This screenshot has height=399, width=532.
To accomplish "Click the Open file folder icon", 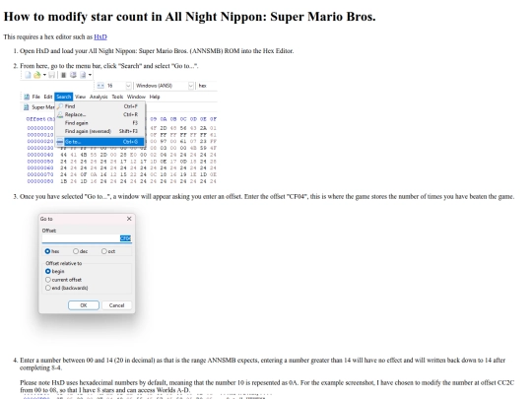I will (37, 75).
